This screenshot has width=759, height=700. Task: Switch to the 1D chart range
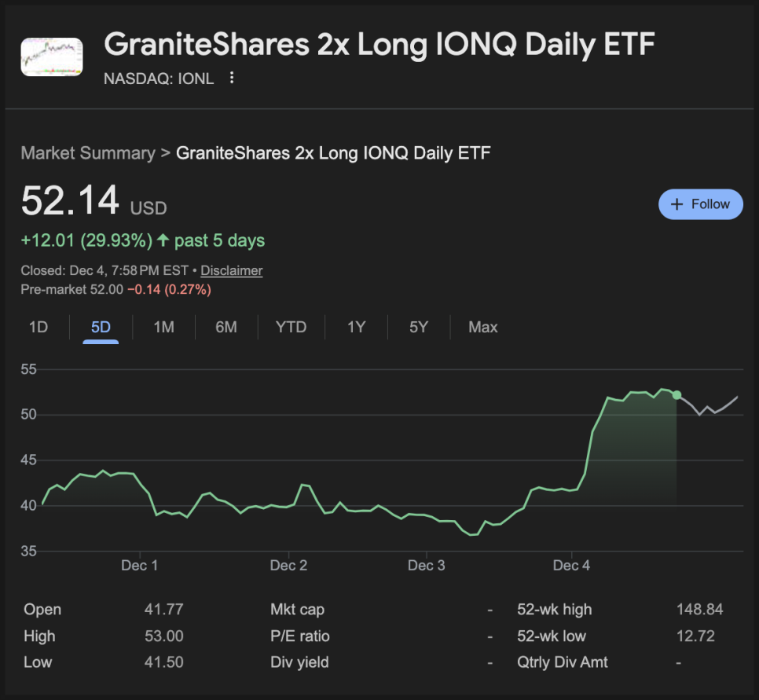38,327
